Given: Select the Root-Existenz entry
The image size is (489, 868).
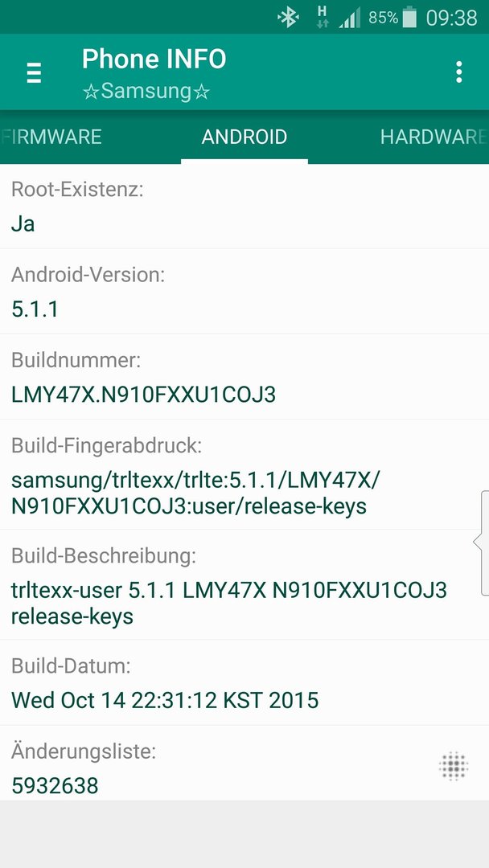Looking at the screenshot, I should 244,207.
